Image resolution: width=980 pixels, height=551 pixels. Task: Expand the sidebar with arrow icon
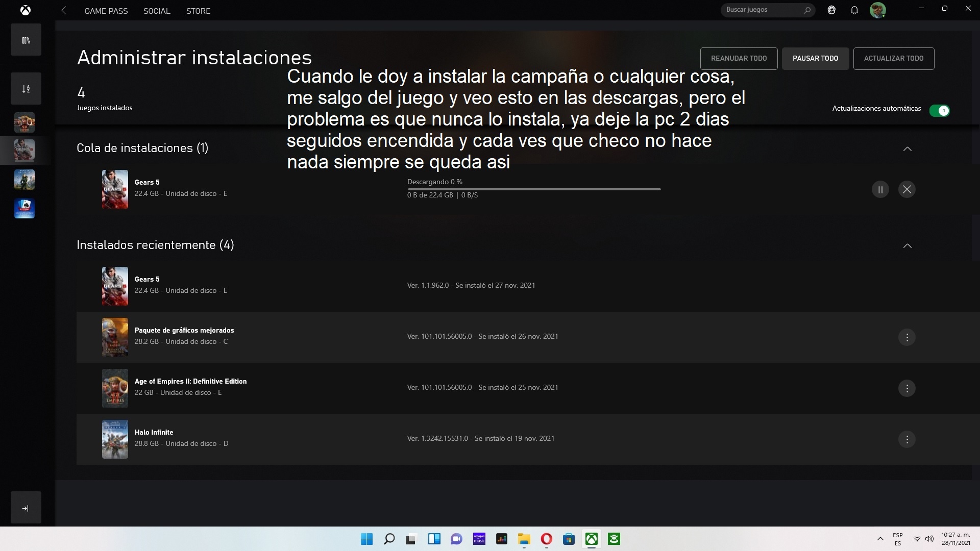(26, 508)
